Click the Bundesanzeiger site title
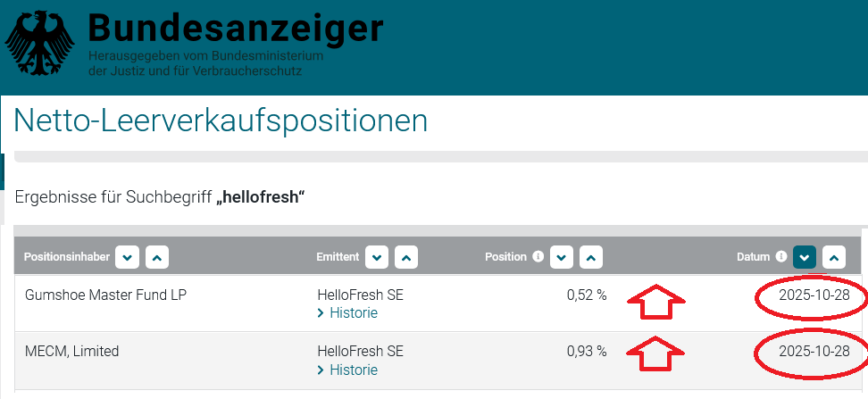The image size is (868, 399). [236, 29]
